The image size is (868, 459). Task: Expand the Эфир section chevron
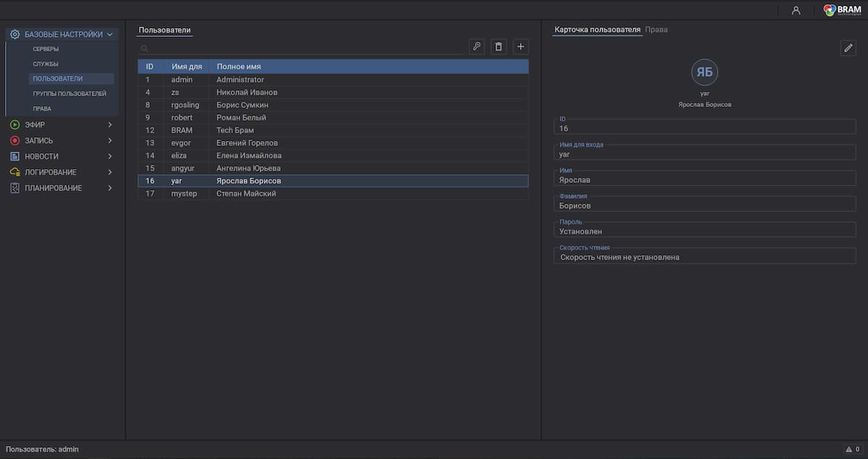[x=110, y=124]
